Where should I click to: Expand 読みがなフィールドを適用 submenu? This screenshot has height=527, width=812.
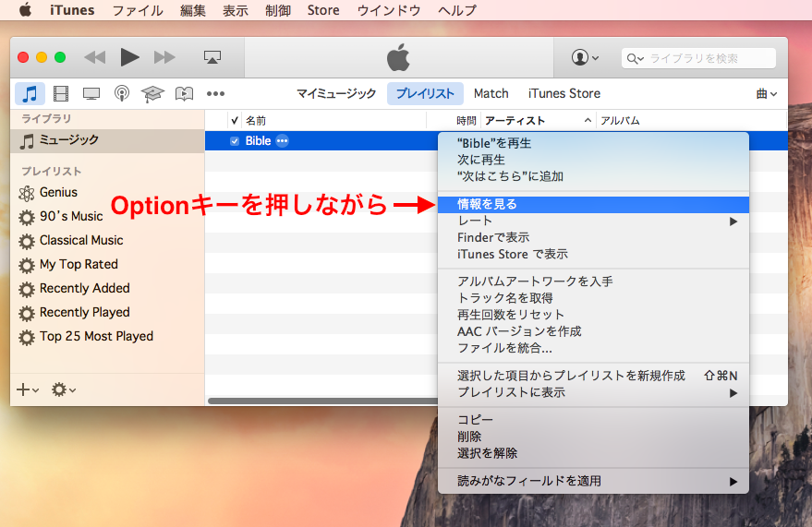593,481
